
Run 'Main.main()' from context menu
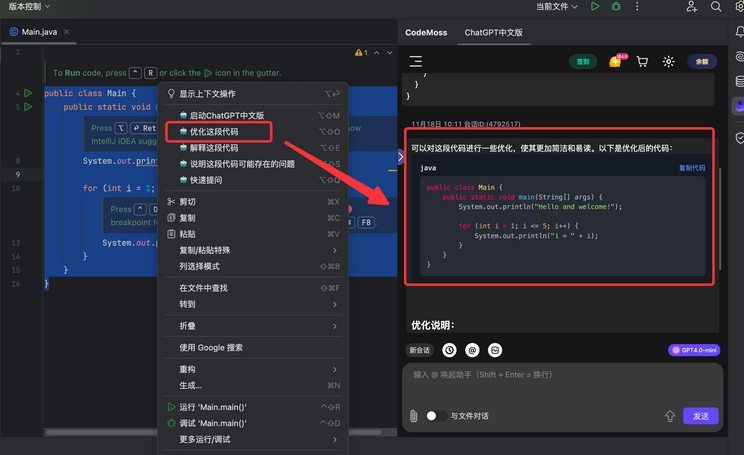pyautogui.click(x=253, y=407)
